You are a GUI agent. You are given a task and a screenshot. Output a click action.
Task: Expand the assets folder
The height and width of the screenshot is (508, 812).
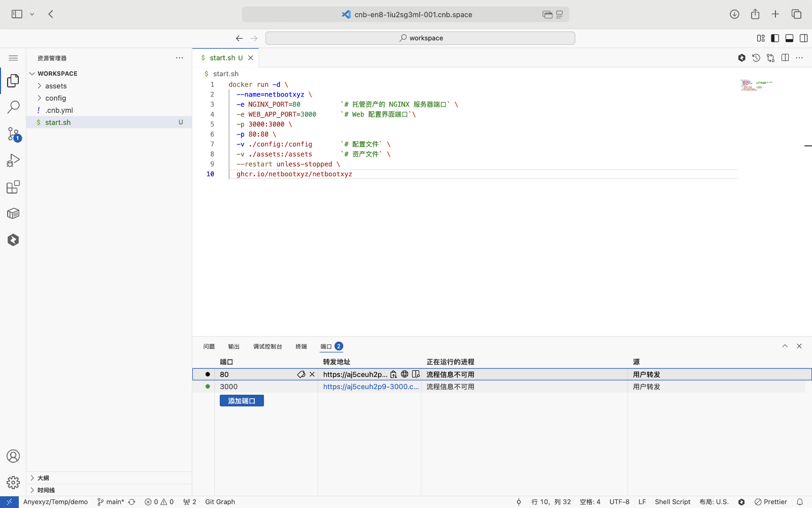click(x=56, y=86)
